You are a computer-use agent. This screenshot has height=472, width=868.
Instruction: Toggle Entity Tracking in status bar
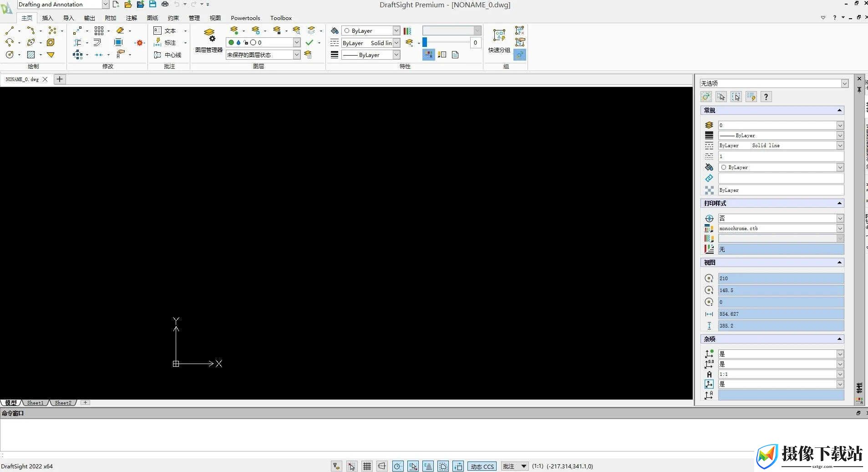point(428,466)
